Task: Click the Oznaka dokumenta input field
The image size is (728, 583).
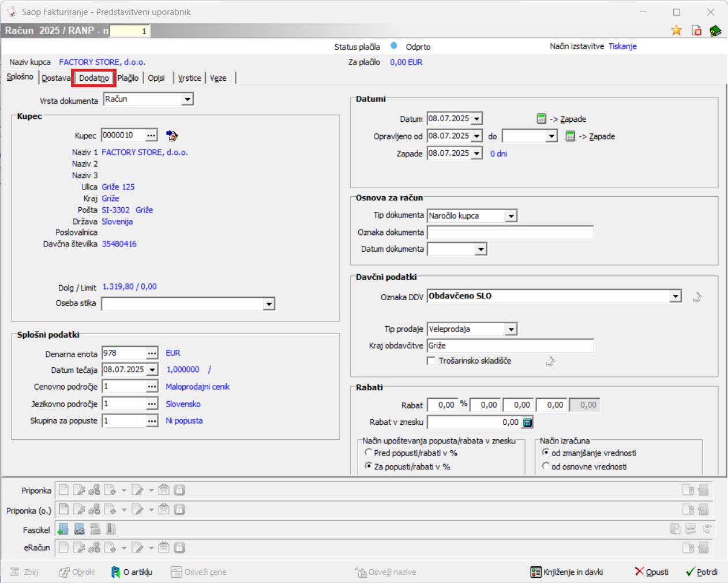Action: point(510,232)
